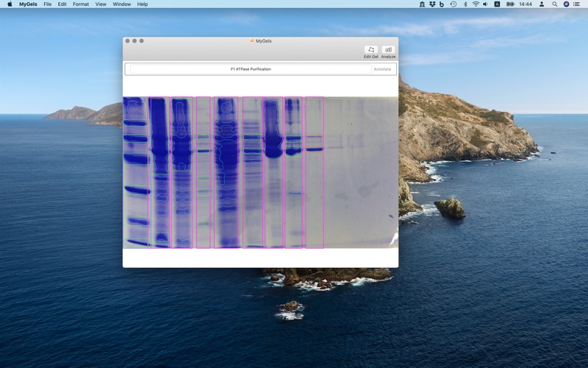Click the Analyze toolbar icon
This screenshot has height=368, width=588.
(388, 50)
